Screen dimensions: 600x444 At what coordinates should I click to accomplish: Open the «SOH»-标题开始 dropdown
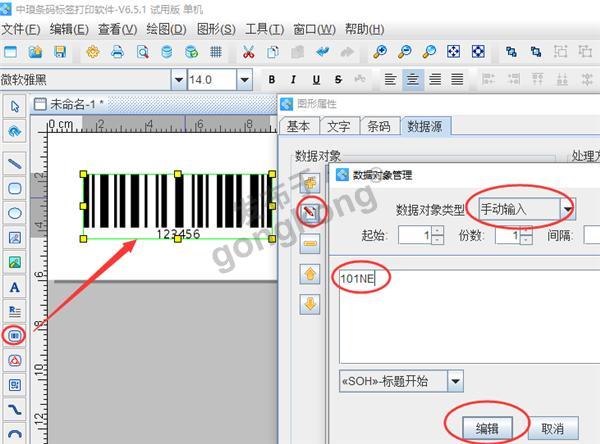tap(455, 381)
